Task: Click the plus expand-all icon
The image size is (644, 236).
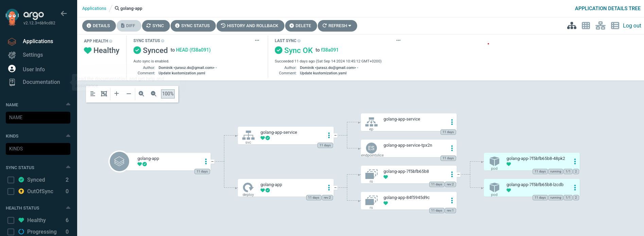Action: tap(117, 93)
